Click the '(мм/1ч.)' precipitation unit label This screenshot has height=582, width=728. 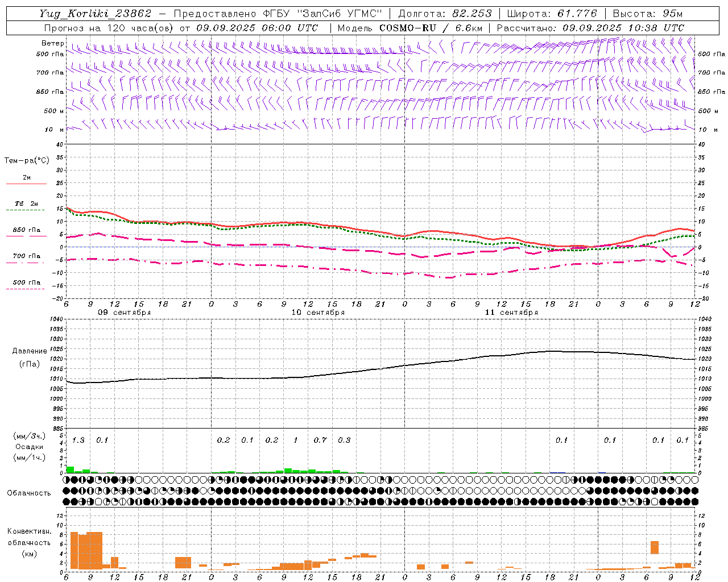29,457
